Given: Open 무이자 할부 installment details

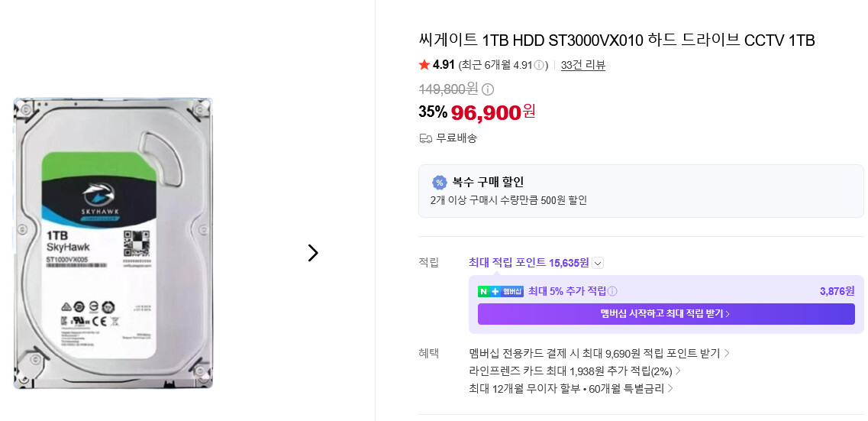Looking at the screenshot, I should [571, 388].
